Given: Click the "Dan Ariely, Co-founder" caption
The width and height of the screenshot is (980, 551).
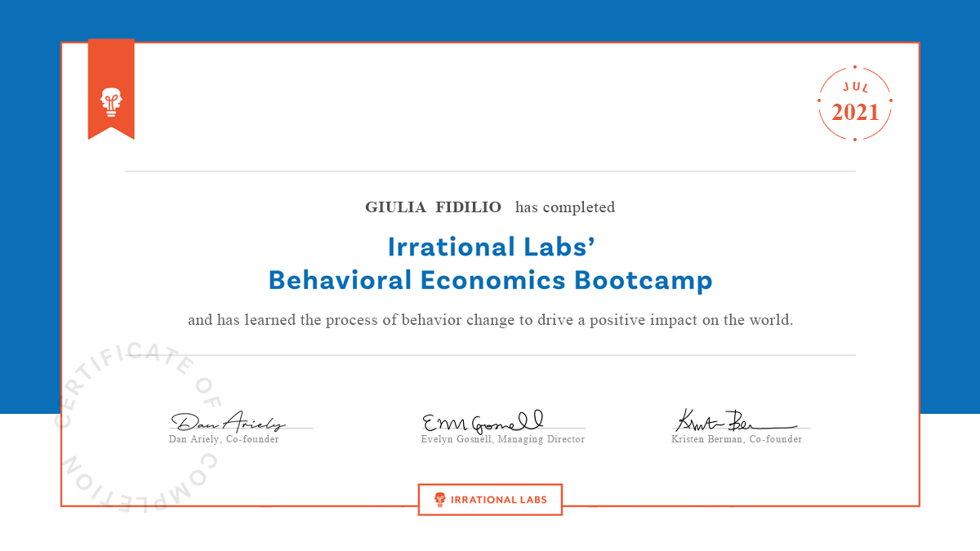Looking at the screenshot, I should [x=224, y=439].
